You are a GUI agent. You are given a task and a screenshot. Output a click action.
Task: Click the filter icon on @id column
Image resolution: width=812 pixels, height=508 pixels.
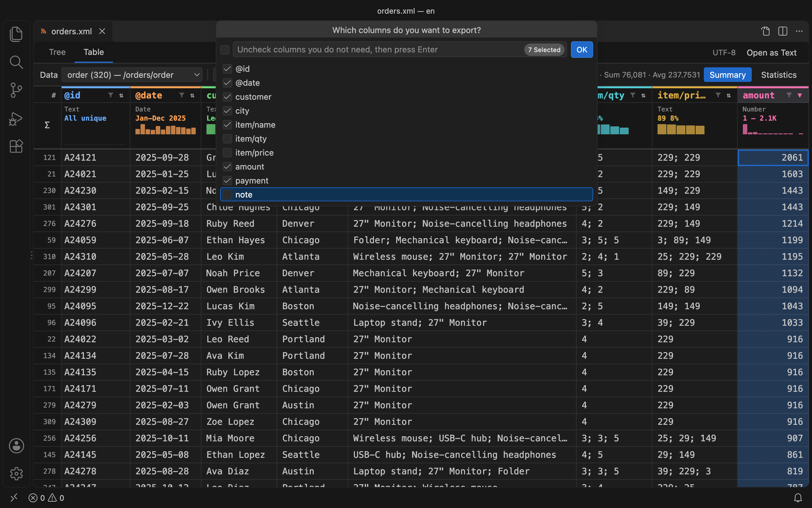[110, 96]
